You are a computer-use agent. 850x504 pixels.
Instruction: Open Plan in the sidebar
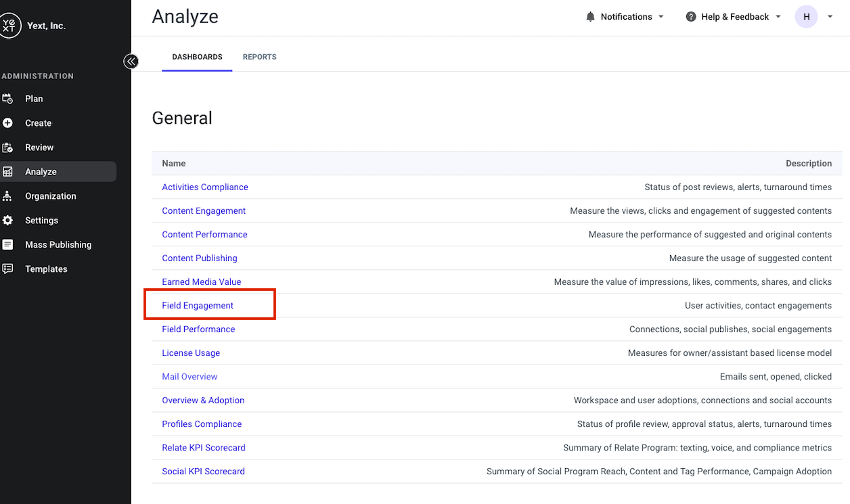tap(58, 99)
